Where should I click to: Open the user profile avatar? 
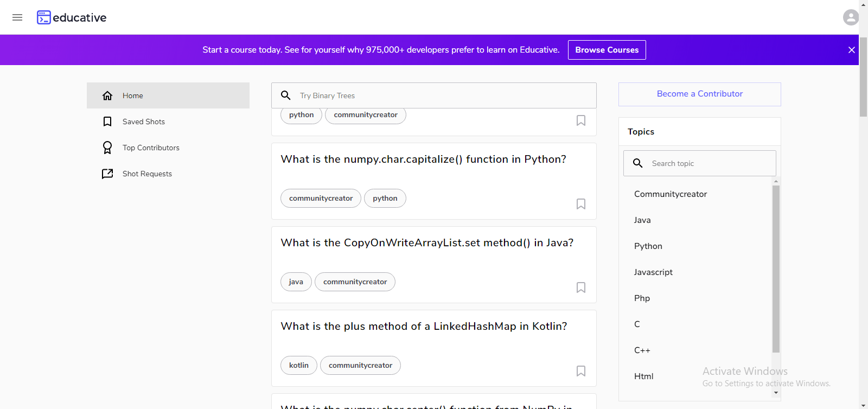pos(851,17)
